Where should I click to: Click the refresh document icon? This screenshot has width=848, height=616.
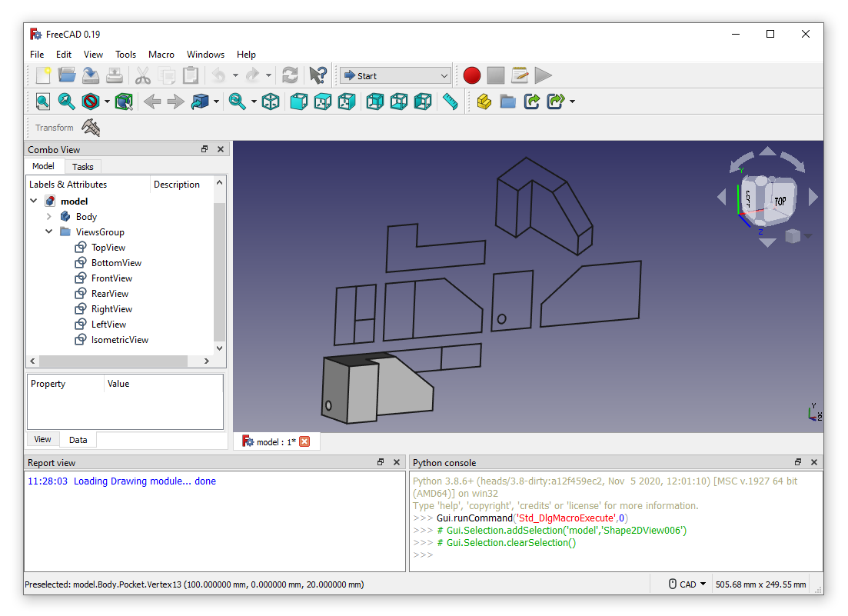click(x=290, y=75)
